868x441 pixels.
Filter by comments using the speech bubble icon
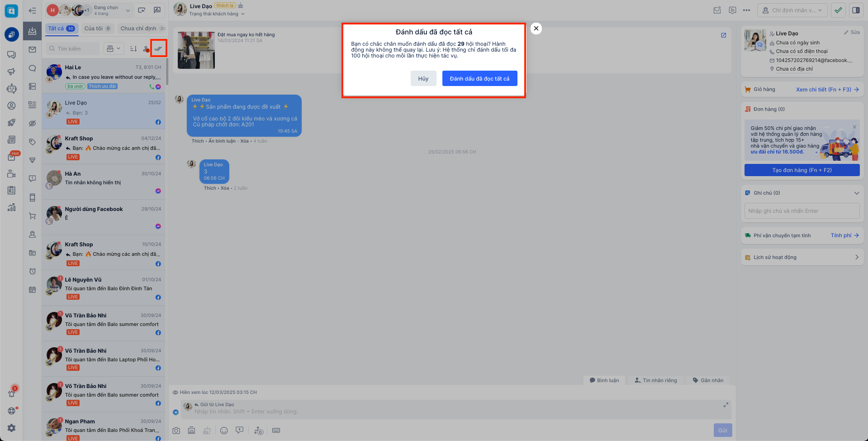[x=32, y=68]
